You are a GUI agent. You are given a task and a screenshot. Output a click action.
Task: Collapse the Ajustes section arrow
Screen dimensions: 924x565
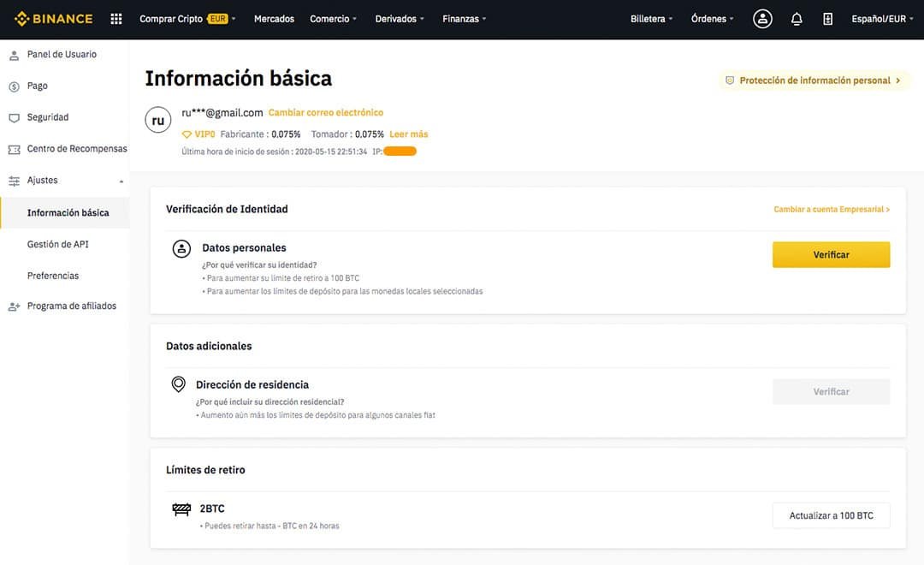point(121,181)
